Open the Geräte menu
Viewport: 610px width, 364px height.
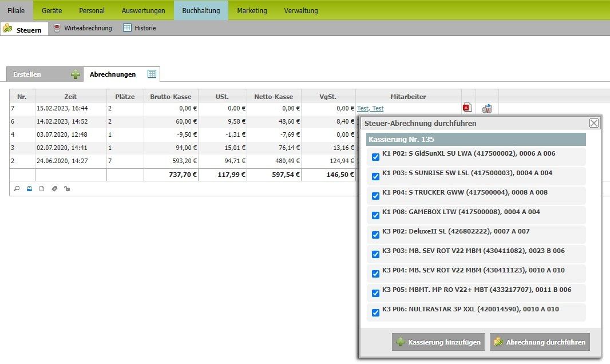pos(52,10)
